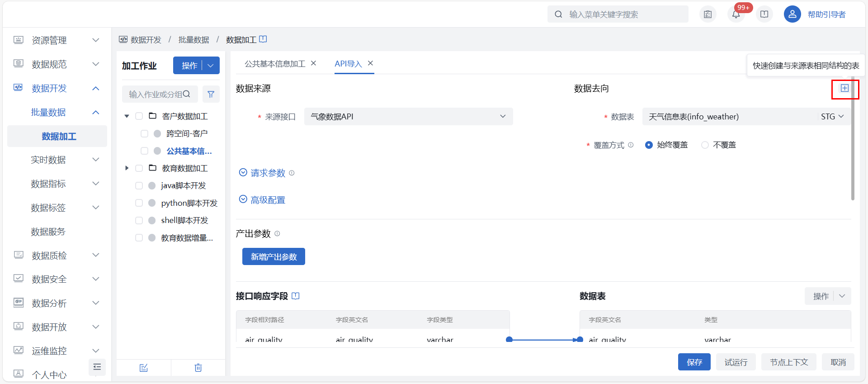Click the search icon in job filter box
This screenshot has width=868, height=384.
[186, 94]
